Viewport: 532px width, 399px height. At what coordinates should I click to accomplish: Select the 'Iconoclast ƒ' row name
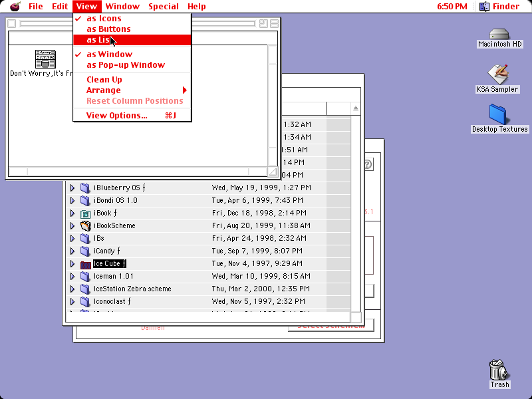[x=112, y=302]
